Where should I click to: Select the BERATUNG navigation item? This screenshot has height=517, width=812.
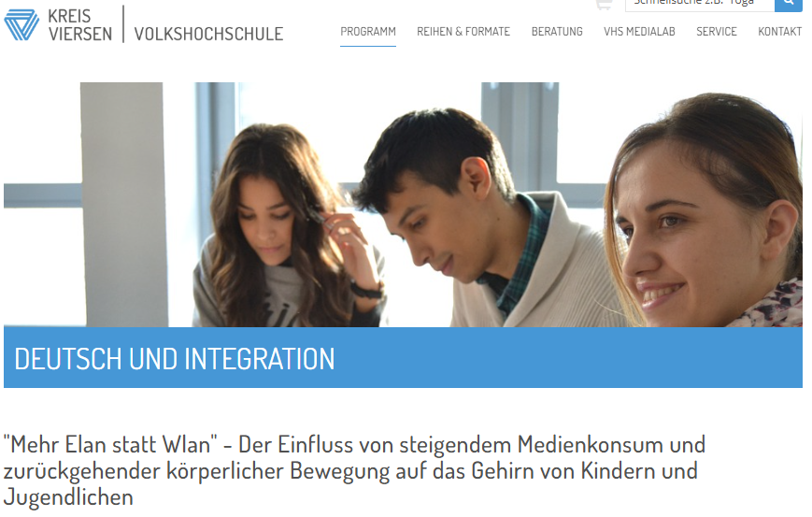pyautogui.click(x=557, y=32)
